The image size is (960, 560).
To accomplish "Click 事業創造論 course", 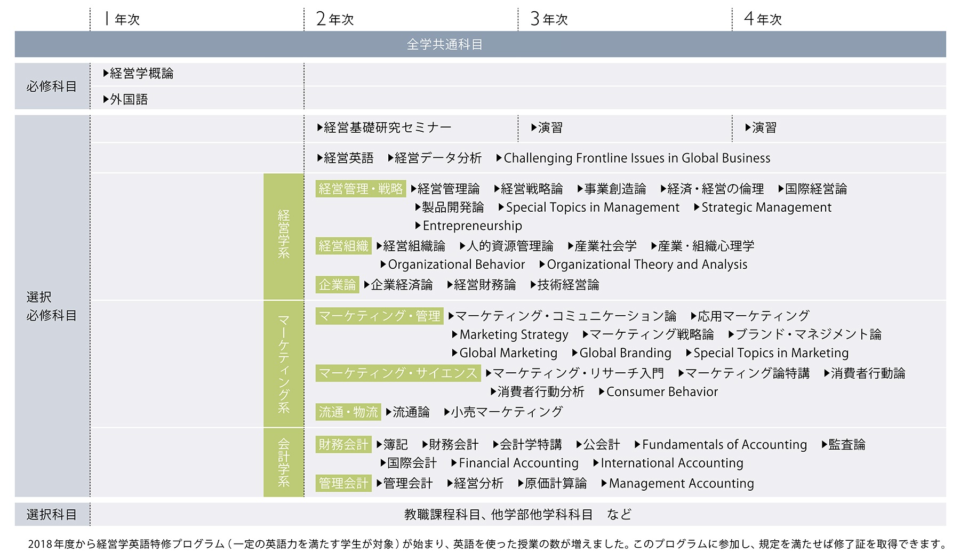I will click(612, 189).
